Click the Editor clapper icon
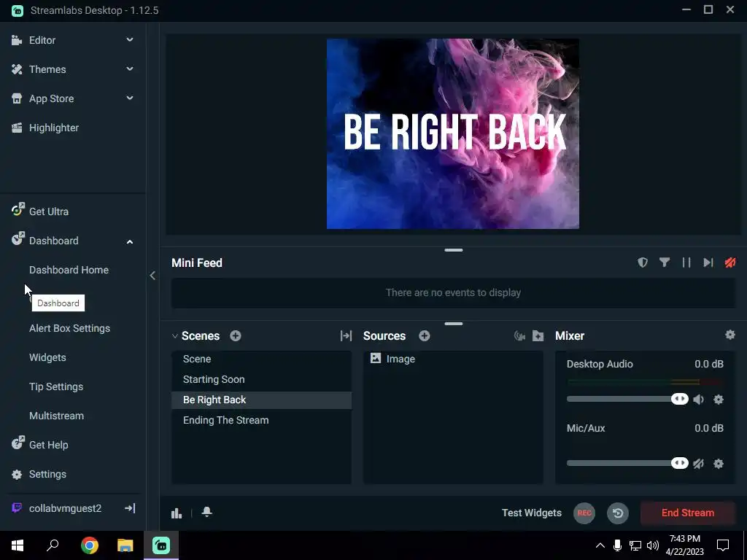747x560 pixels. (x=17, y=40)
